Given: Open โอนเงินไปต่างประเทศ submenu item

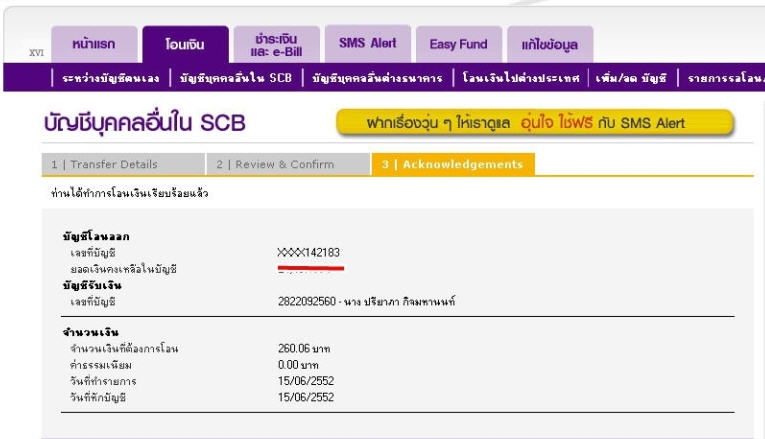Looking at the screenshot, I should coord(521,78).
